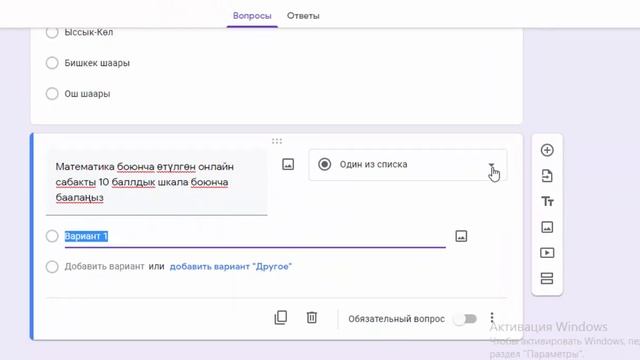The width and height of the screenshot is (640, 360).
Task: Add a video from the side toolbar
Action: point(547,253)
